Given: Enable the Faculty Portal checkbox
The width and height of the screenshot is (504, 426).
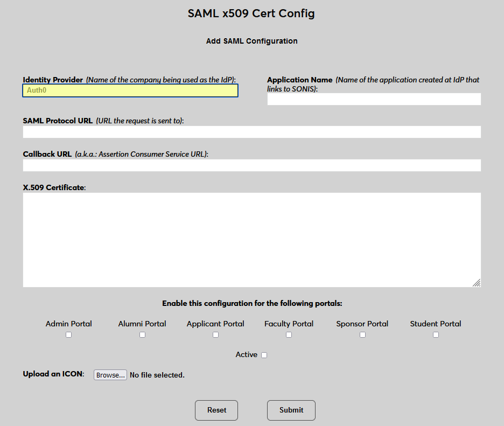Looking at the screenshot, I should click(289, 334).
